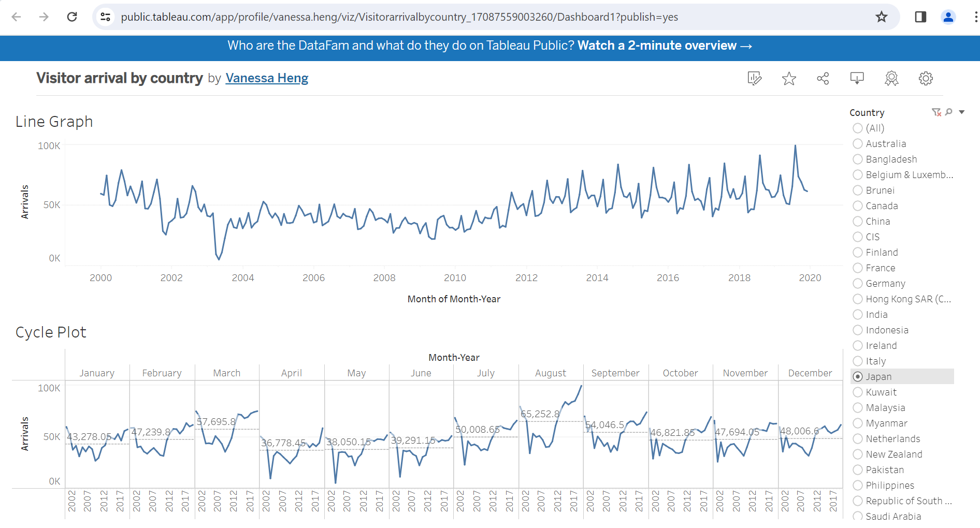Open viz settings gear icon
Viewport: 980px width, 528px height.
[925, 78]
